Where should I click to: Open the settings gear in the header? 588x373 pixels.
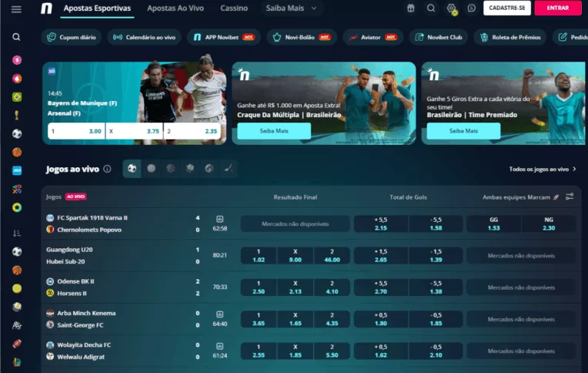(452, 8)
